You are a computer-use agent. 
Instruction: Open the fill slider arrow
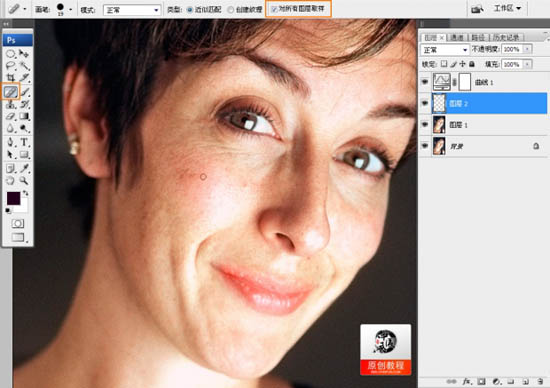coord(527,64)
